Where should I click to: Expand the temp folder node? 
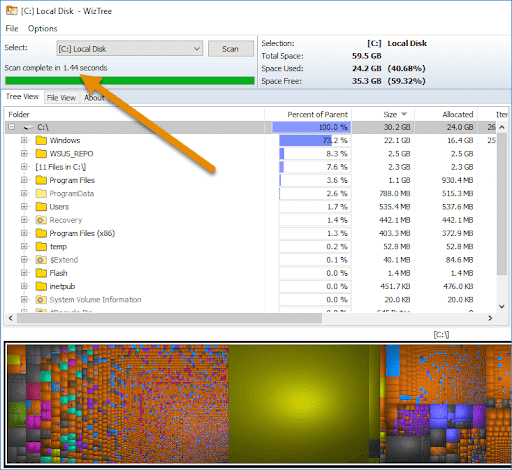(24, 247)
